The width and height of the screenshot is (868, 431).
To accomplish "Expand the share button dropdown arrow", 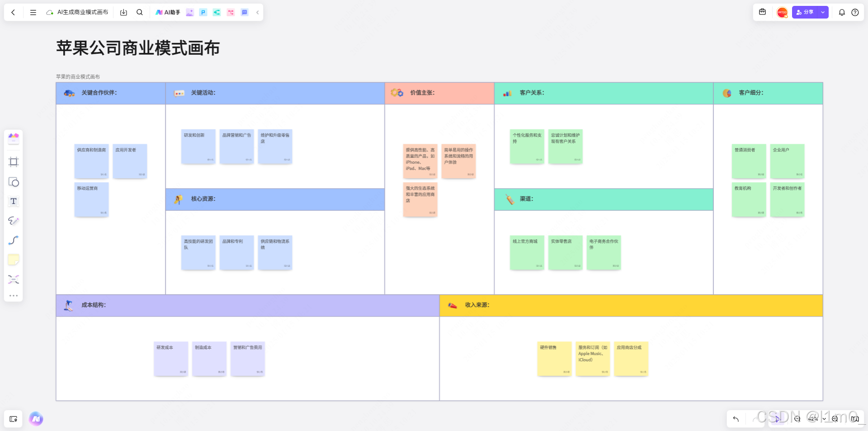I will [x=823, y=12].
